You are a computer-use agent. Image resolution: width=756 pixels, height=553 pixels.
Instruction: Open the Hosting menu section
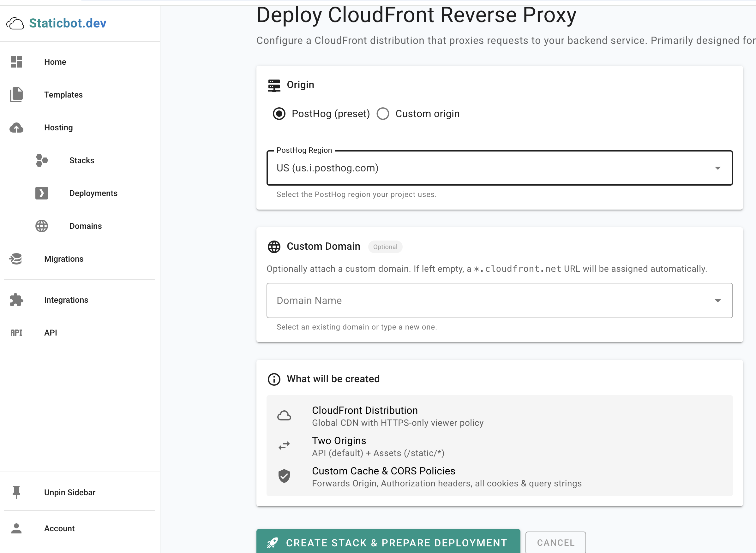point(80,128)
